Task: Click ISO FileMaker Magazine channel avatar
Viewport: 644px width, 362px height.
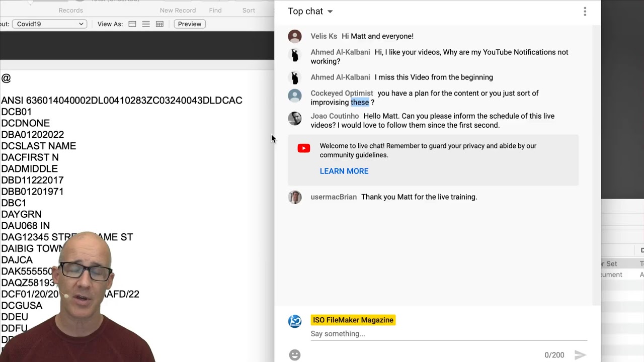Action: point(295,321)
